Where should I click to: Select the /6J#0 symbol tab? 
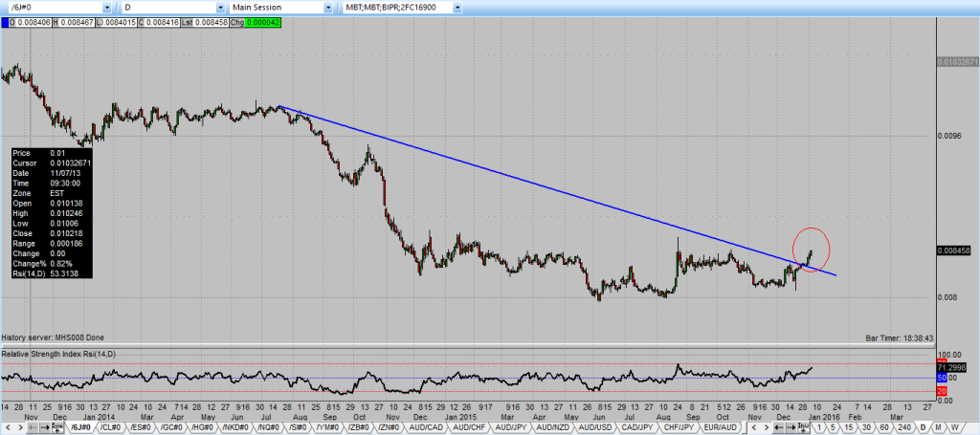point(80,427)
